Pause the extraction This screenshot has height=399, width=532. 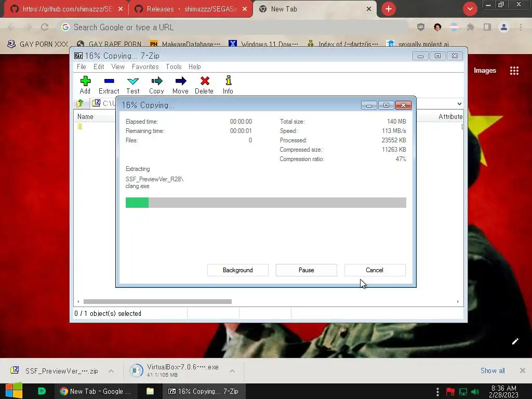(307, 270)
